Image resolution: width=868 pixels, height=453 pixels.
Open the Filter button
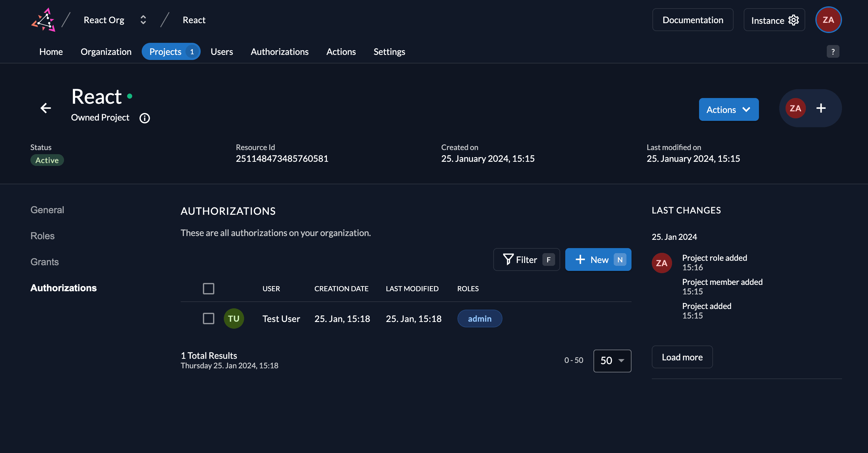pyautogui.click(x=526, y=259)
